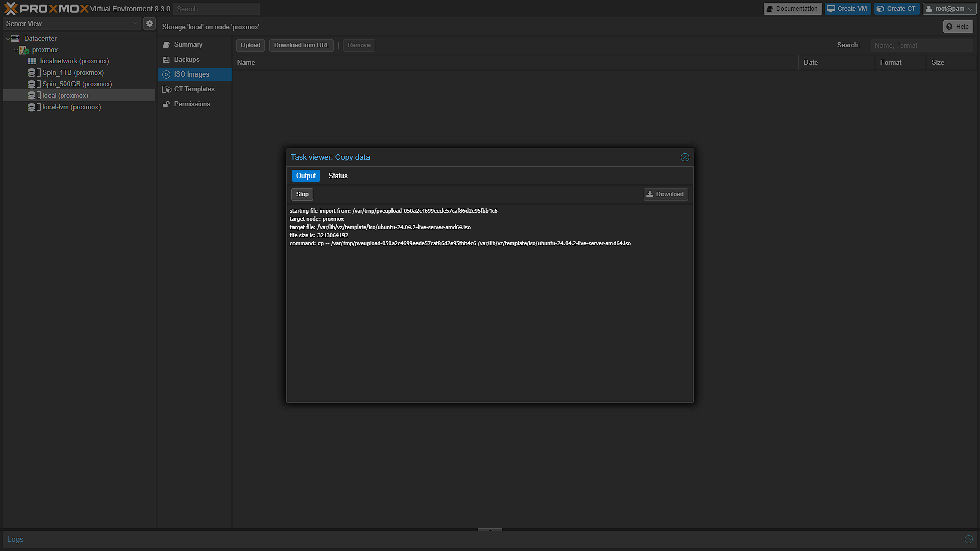Select the Output tab
This screenshot has width=980, height=551.
click(x=306, y=176)
